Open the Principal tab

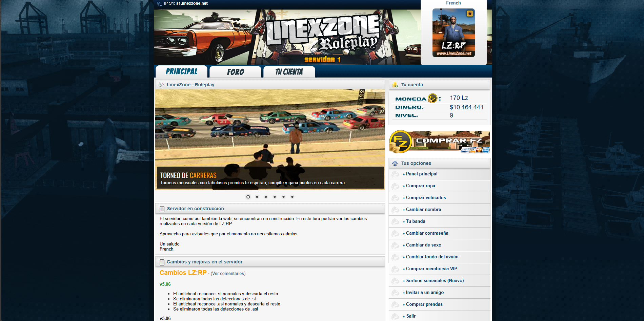182,72
